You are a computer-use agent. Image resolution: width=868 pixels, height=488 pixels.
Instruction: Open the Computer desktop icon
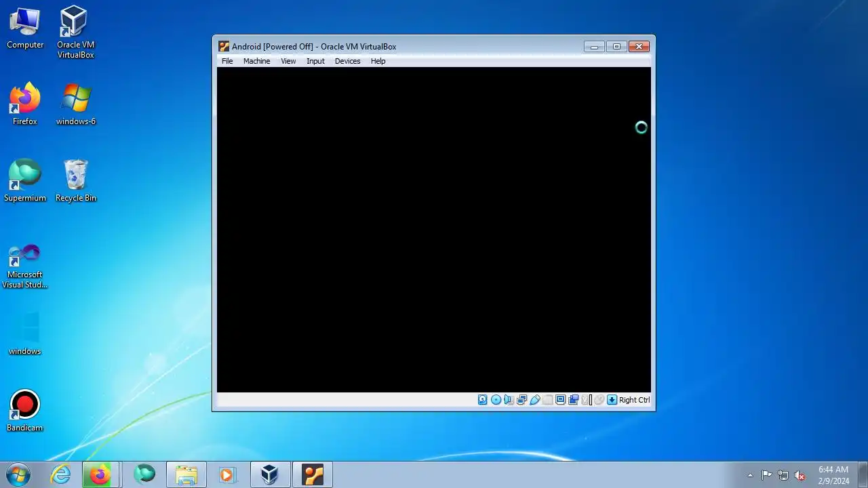(25, 28)
